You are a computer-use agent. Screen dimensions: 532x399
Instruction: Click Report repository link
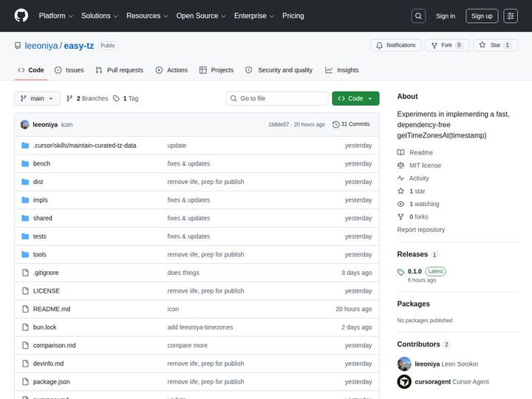click(x=420, y=230)
